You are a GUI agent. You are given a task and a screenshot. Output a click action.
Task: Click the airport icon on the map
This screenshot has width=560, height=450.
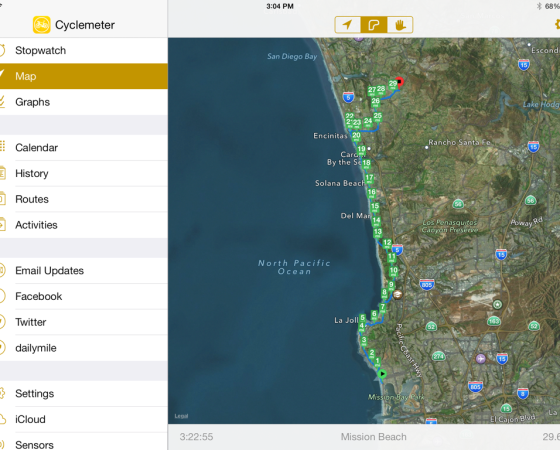[481, 358]
